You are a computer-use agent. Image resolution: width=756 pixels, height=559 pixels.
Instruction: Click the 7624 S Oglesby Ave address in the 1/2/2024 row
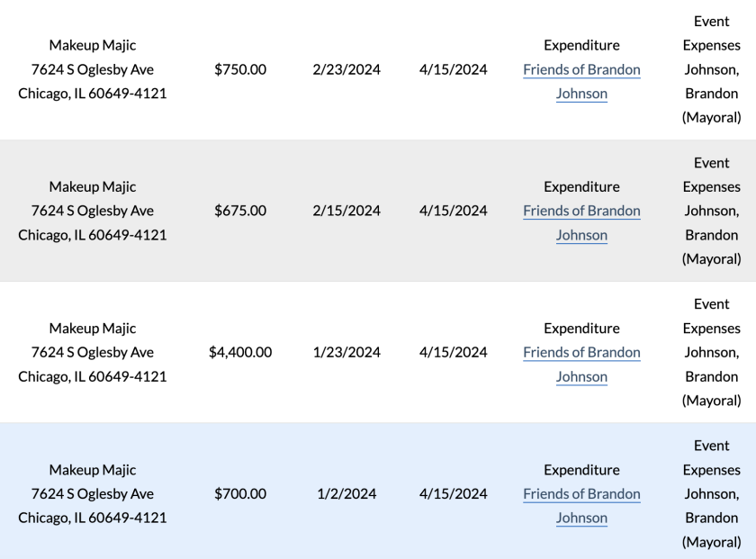pos(93,493)
